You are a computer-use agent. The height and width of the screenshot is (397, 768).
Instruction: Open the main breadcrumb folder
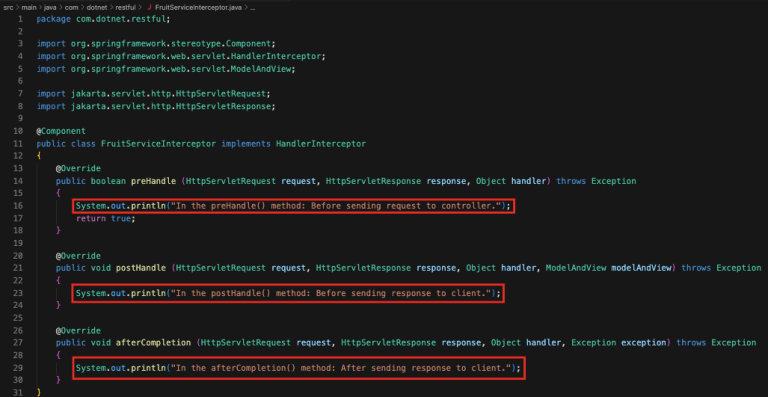coord(29,8)
